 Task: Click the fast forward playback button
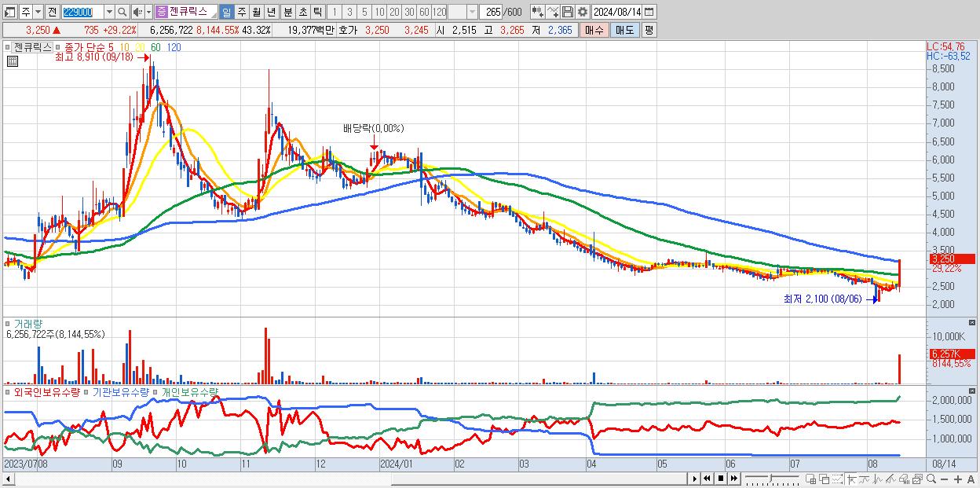[x=733, y=479]
